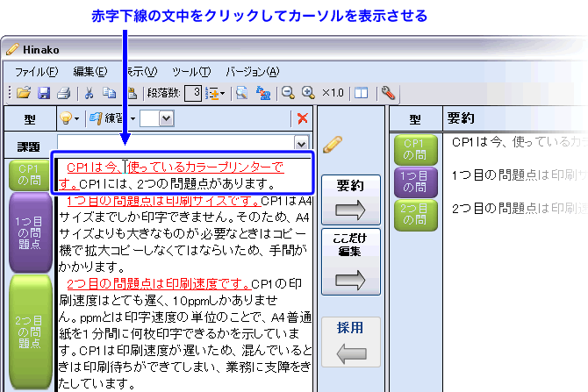Click summary line 1つ目の問題点は印刷 in 要約 panel
588x392 pixels.
(x=520, y=175)
